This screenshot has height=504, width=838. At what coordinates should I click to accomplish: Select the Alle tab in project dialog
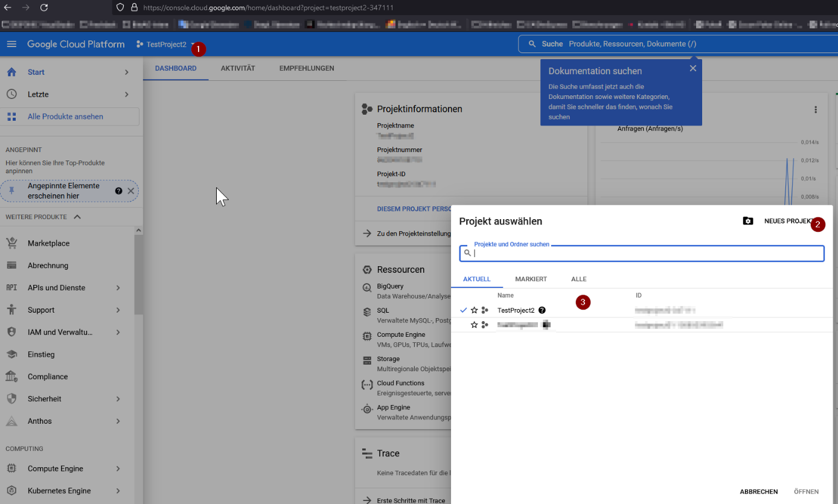click(578, 279)
